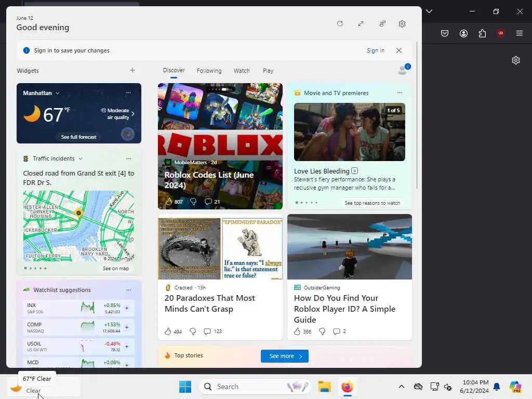The height and width of the screenshot is (399, 532).
Task: Dislike the Roblox Player ID guide
Action: pos(322,331)
